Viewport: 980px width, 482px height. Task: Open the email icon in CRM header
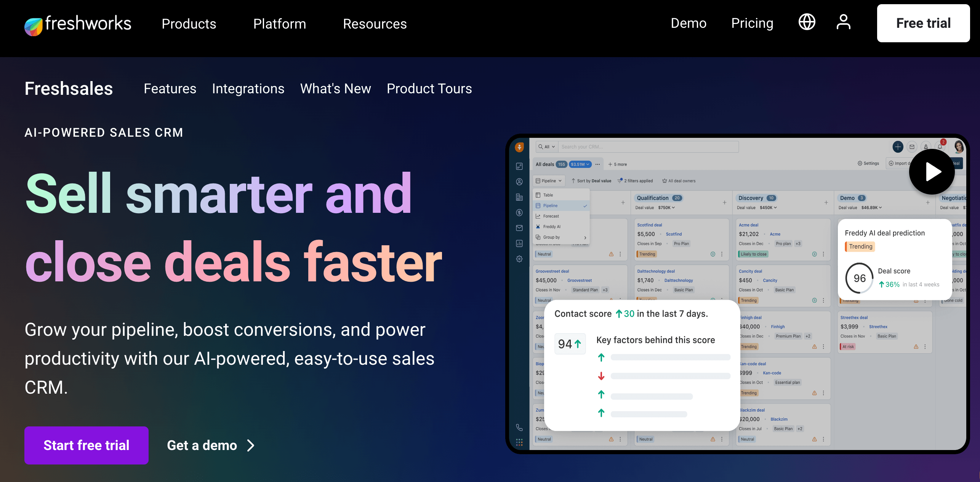pos(912,147)
